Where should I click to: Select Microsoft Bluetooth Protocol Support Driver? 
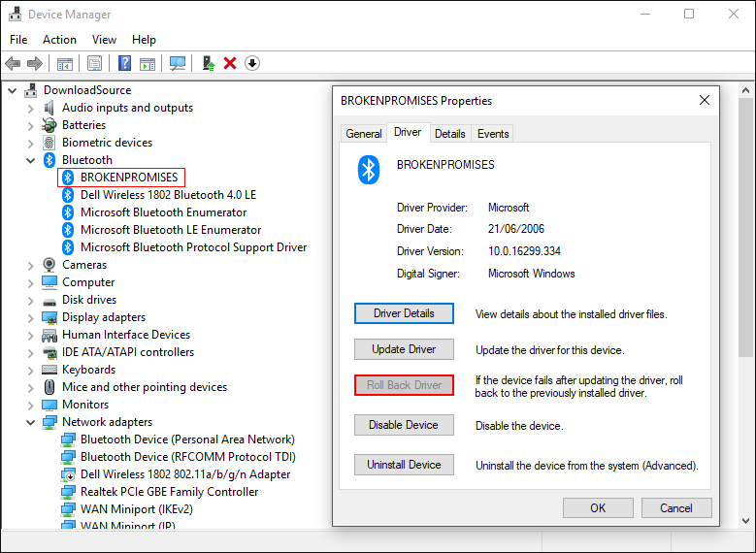[193, 247]
